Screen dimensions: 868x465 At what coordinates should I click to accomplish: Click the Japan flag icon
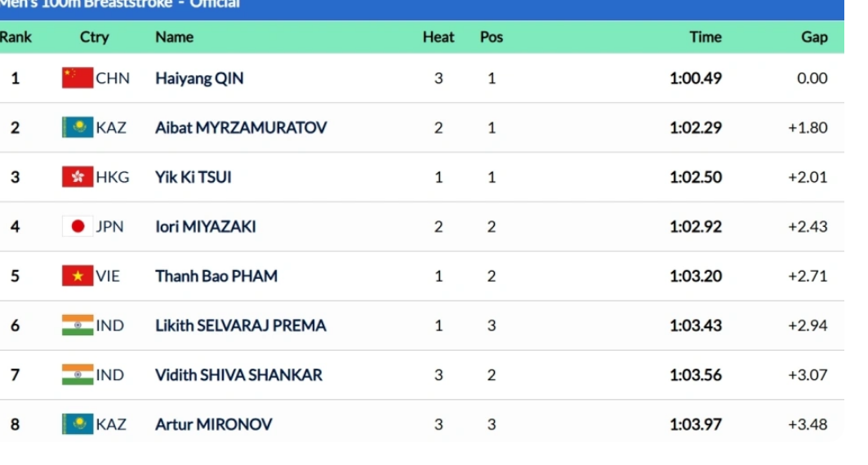coord(78,226)
